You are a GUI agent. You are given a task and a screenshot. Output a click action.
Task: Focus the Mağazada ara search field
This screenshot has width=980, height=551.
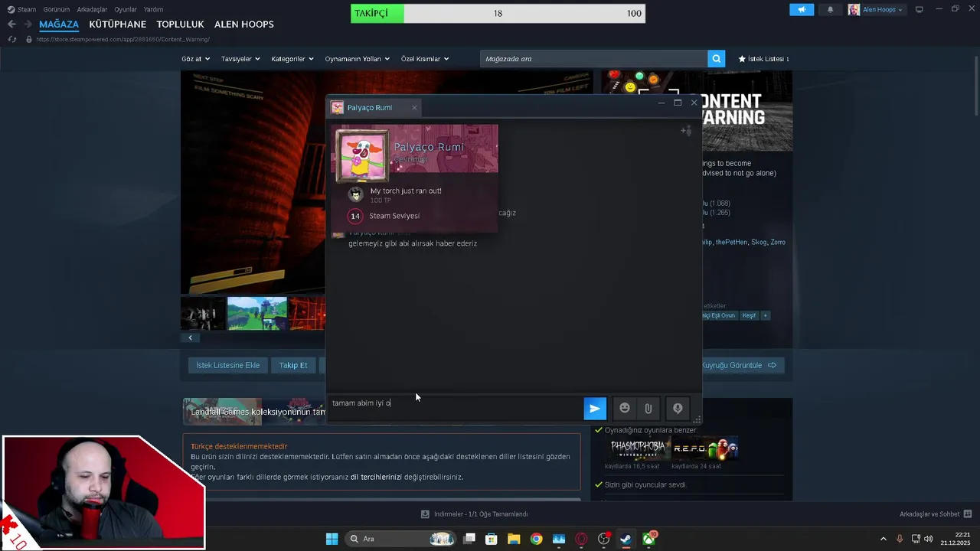[x=594, y=59]
